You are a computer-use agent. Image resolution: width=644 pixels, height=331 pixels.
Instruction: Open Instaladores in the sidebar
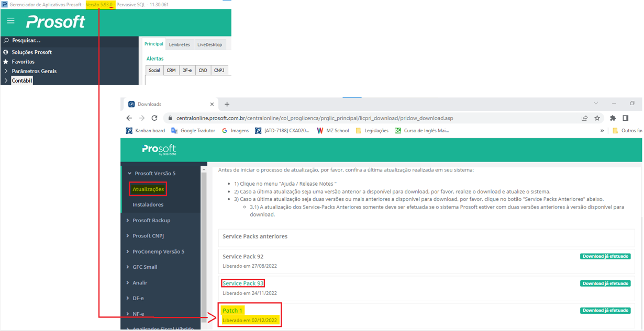pos(148,205)
